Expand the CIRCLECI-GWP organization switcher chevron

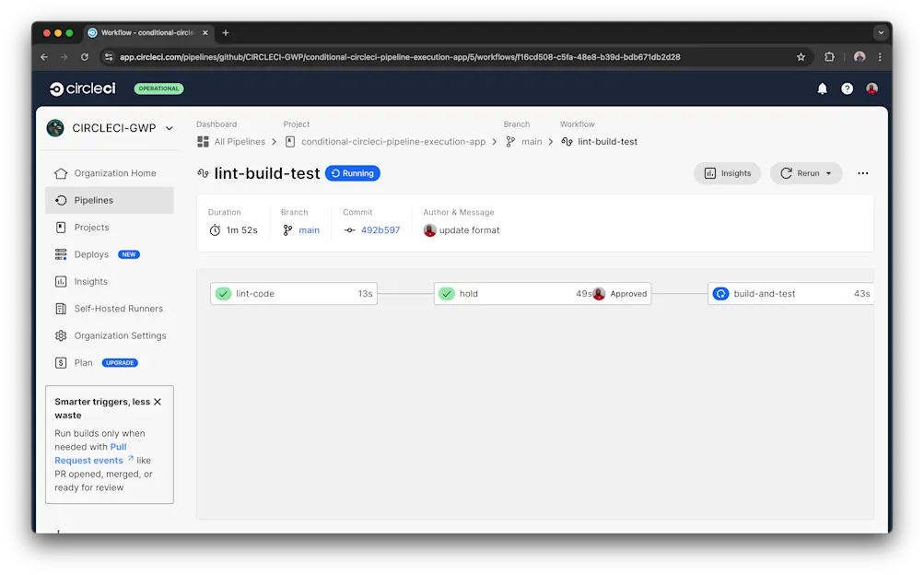click(170, 128)
